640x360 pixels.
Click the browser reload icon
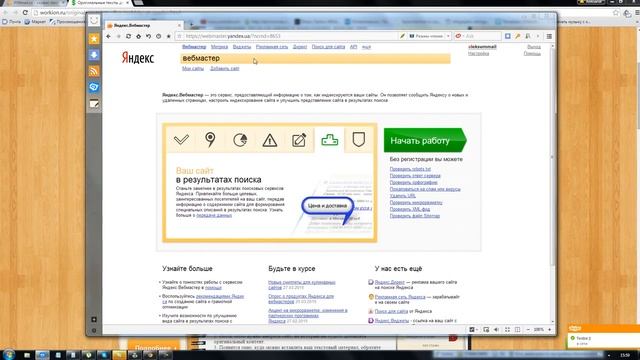coord(128,36)
